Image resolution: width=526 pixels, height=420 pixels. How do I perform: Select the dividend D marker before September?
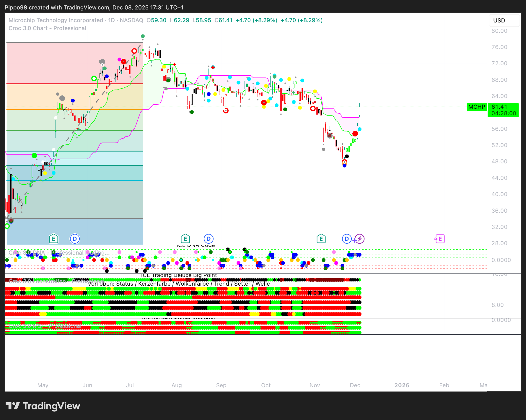(209, 239)
